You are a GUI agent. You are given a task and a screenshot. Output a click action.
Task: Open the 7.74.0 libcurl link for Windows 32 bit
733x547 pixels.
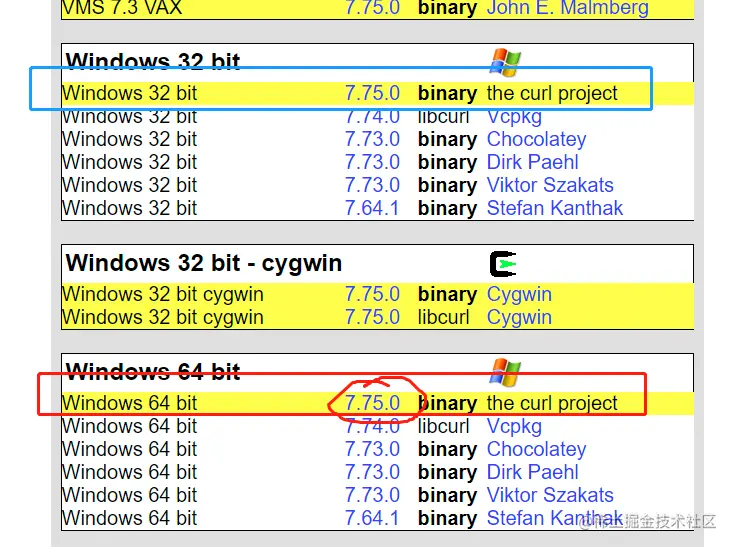373,116
